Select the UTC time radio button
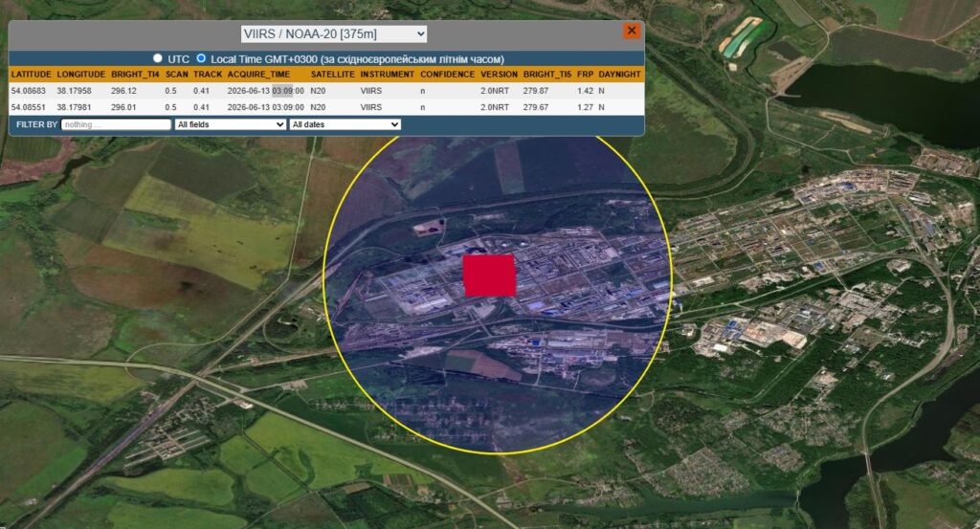Viewport: 980px width, 529px height. click(x=158, y=58)
